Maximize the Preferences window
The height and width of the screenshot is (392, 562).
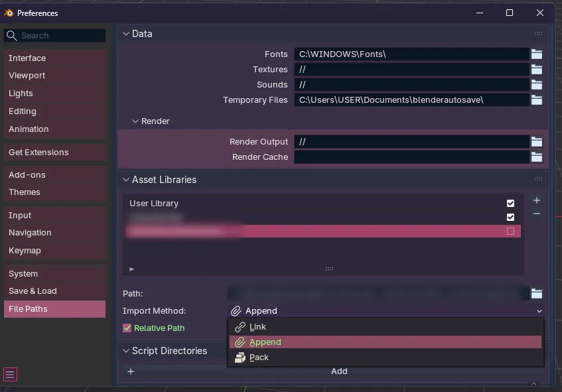pyautogui.click(x=510, y=13)
